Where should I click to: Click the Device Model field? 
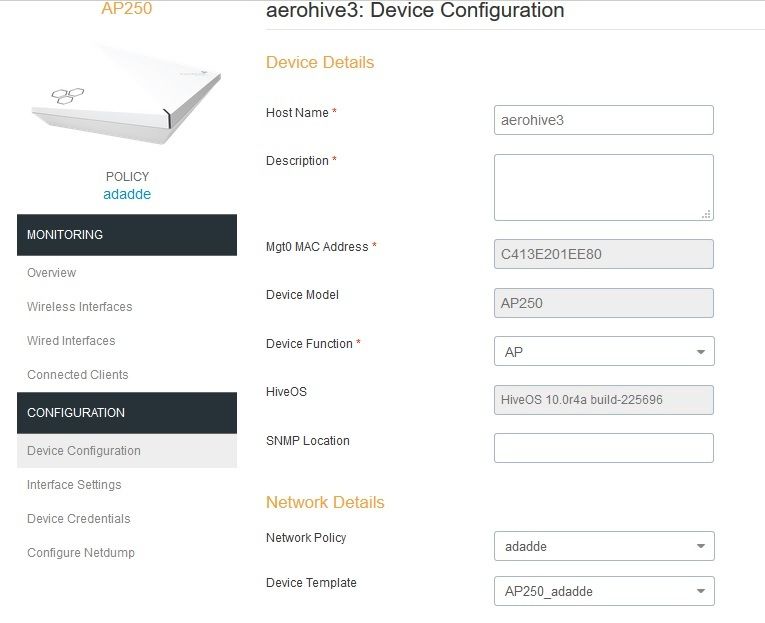(x=603, y=303)
